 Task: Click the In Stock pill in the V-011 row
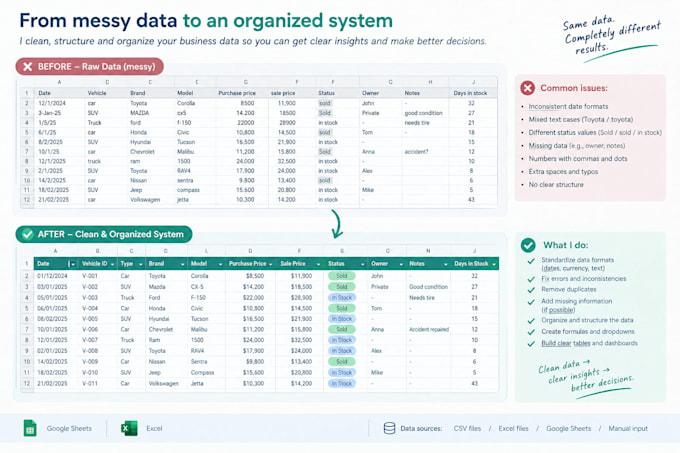click(x=342, y=384)
